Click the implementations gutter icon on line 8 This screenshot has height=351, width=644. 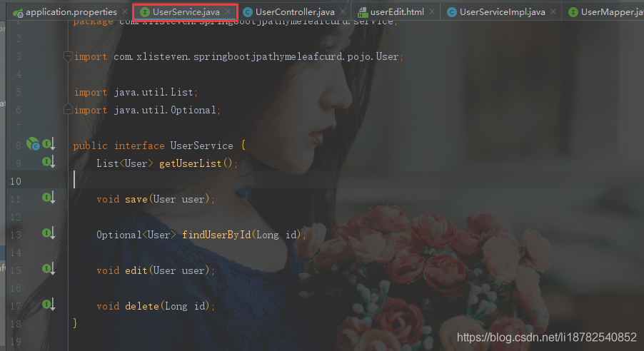[49, 144]
